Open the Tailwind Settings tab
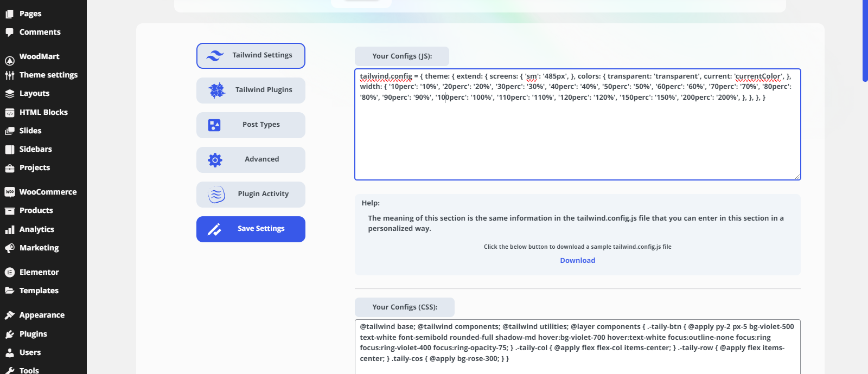This screenshot has width=868, height=374. point(251,56)
